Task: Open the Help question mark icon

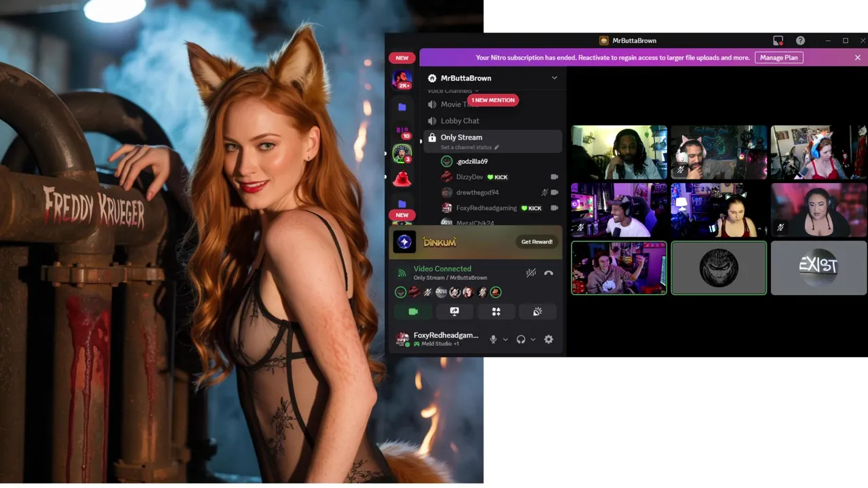Action: pos(800,41)
